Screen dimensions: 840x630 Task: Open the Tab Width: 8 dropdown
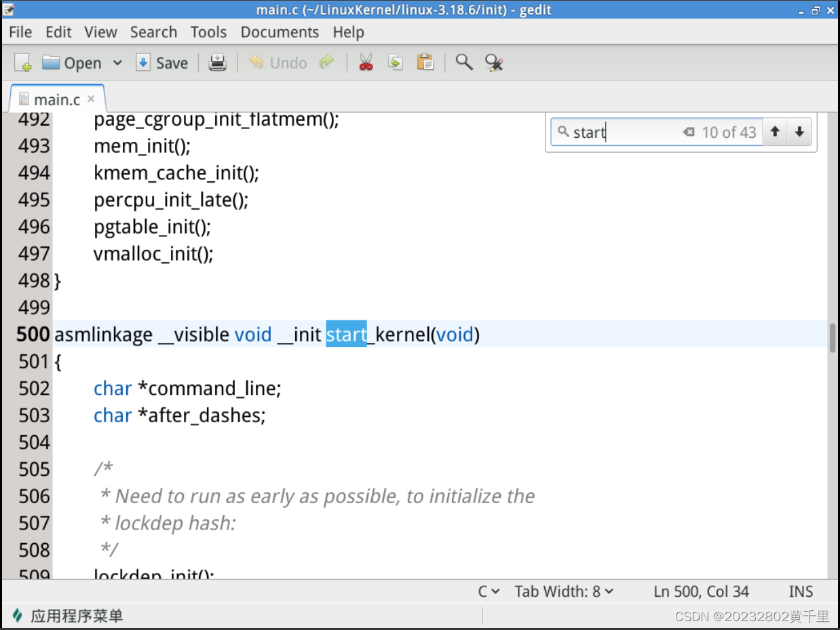(564, 591)
